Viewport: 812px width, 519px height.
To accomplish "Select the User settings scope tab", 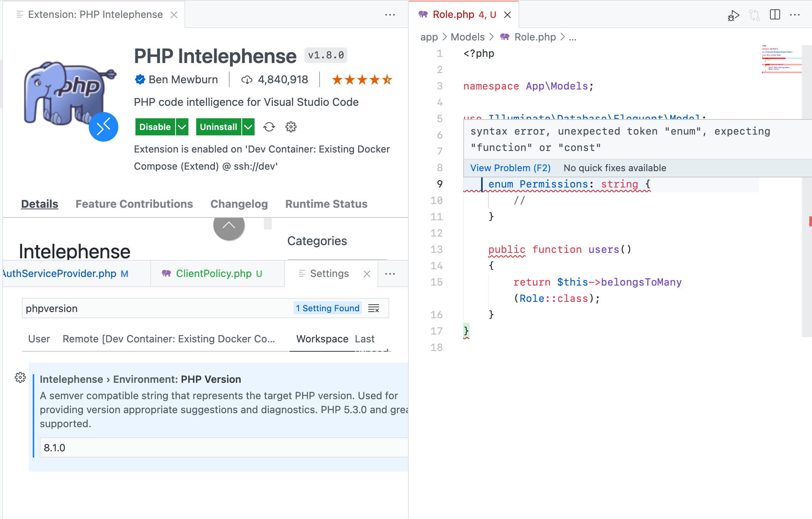I will click(39, 339).
